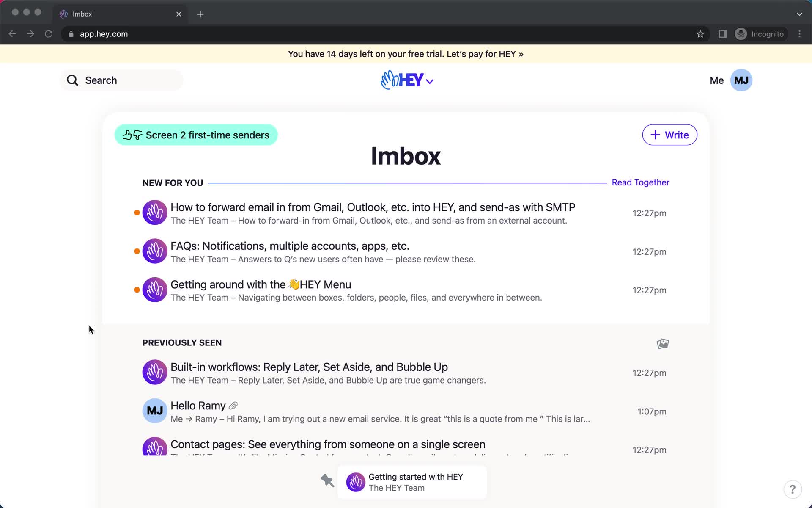This screenshot has width=812, height=508.
Task: Reload the page with the refresh icon
Action: 49,34
